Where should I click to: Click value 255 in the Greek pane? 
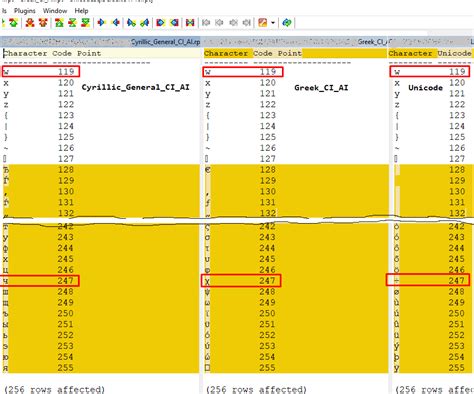[x=267, y=368]
